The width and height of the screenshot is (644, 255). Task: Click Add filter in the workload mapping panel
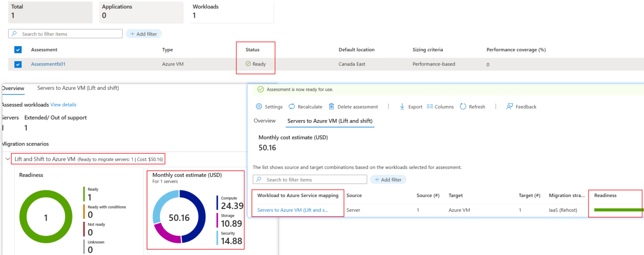tap(388, 180)
